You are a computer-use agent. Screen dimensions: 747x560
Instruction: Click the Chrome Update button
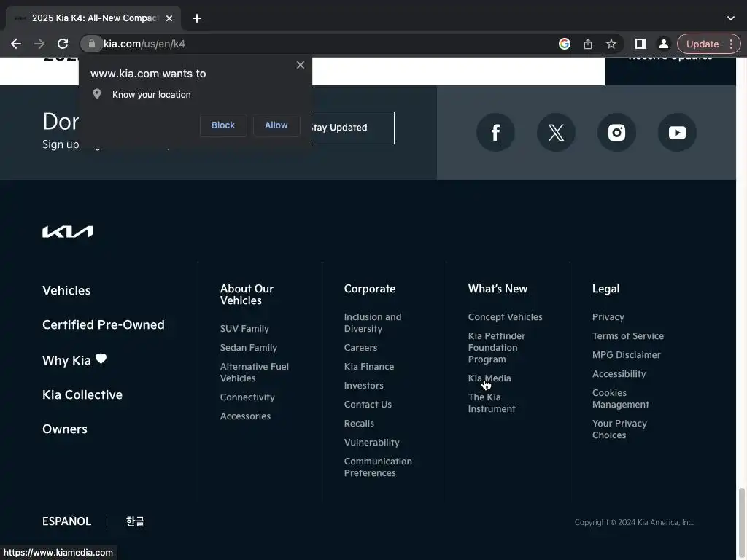tap(703, 44)
